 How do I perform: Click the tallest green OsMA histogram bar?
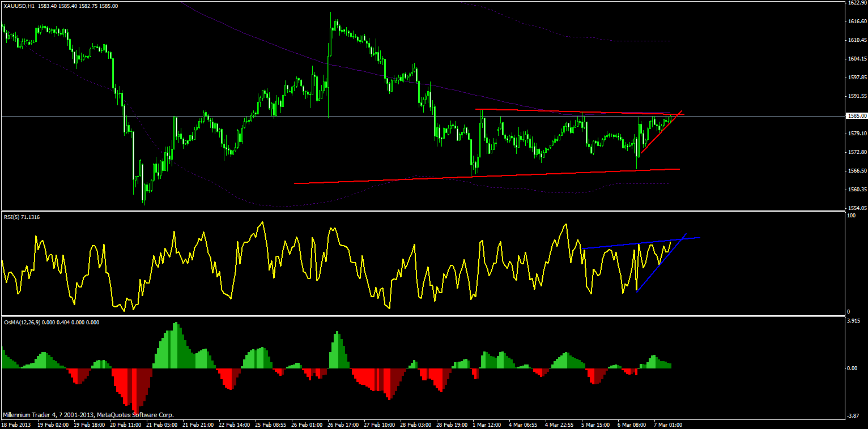click(176, 345)
